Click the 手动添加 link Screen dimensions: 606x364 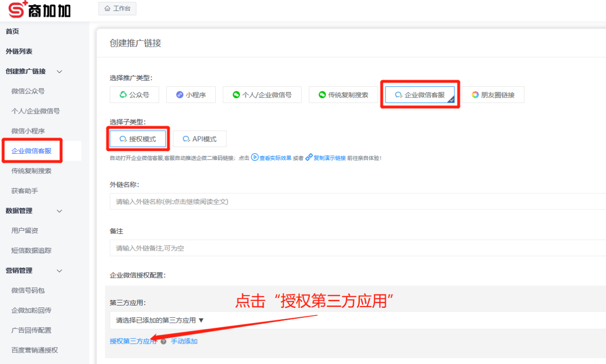(x=184, y=341)
